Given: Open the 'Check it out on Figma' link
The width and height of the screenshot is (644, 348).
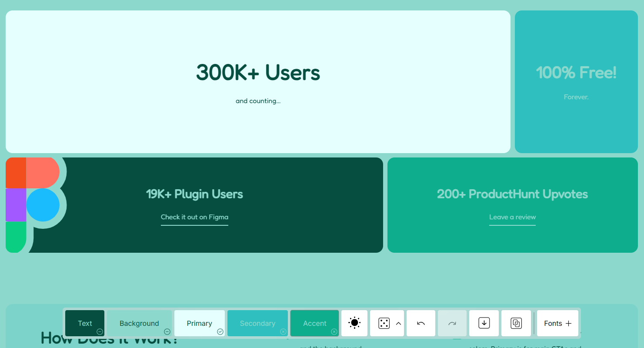Looking at the screenshot, I should (x=194, y=217).
